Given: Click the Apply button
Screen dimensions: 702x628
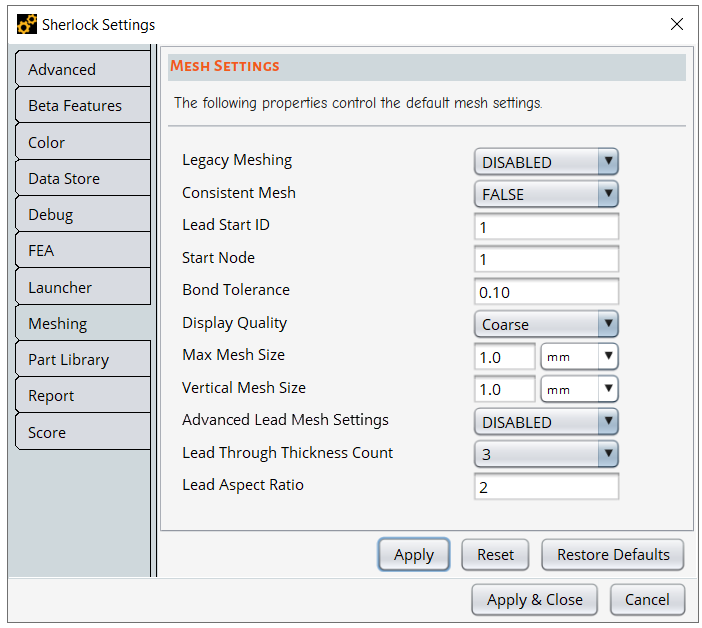Looking at the screenshot, I should click(414, 555).
